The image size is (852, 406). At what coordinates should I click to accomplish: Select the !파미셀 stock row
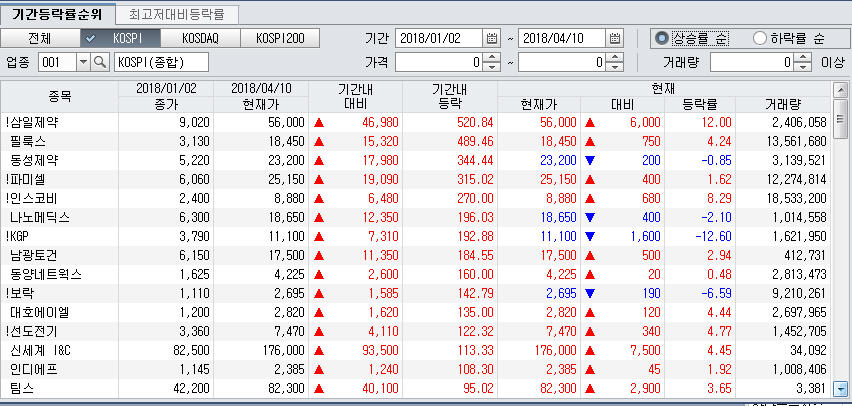click(416, 179)
